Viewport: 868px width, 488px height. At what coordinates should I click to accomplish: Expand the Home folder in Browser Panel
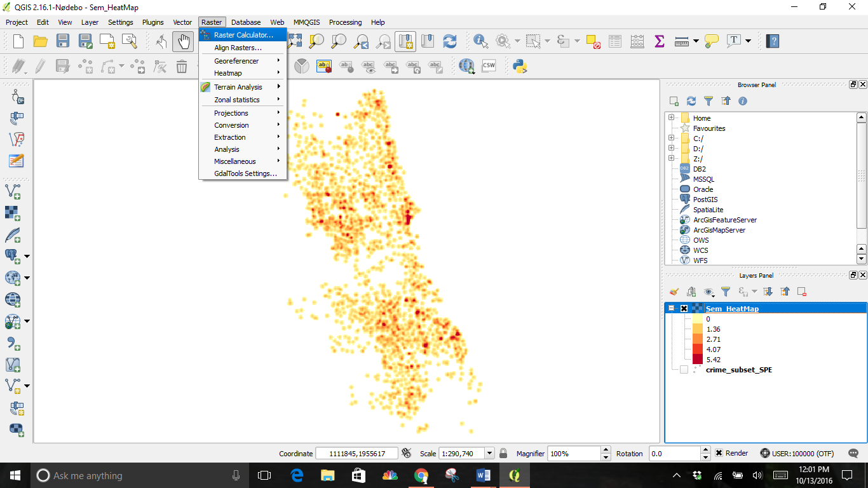[x=671, y=118]
